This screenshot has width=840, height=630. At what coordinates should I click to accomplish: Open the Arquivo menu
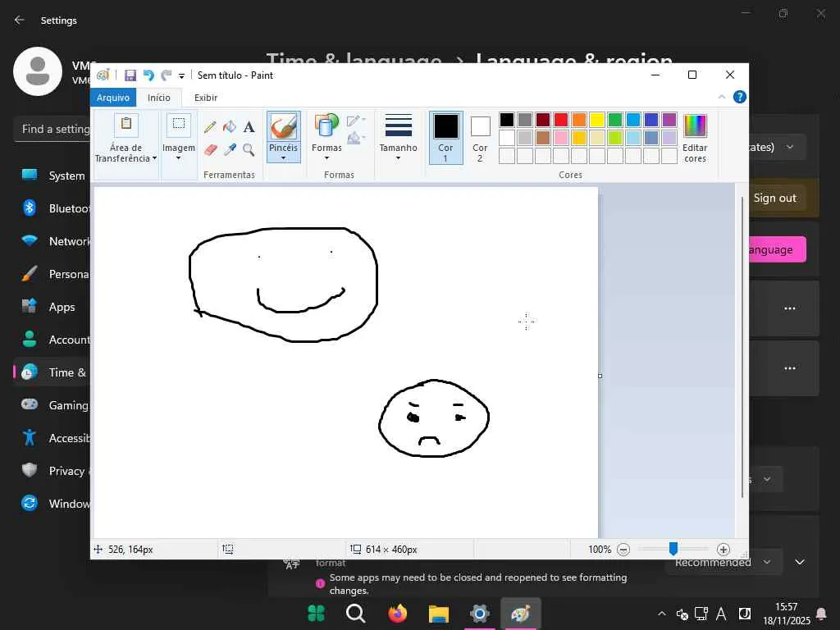click(113, 98)
